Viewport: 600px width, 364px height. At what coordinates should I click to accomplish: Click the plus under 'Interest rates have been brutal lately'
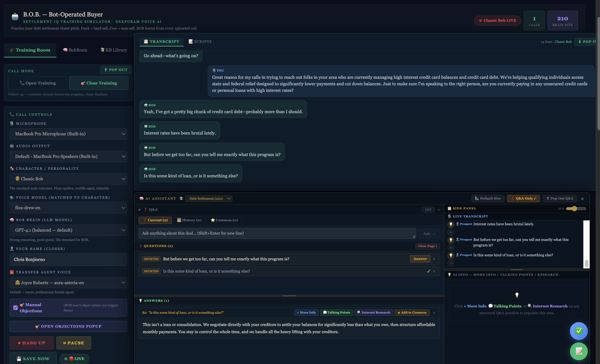tap(451, 232)
